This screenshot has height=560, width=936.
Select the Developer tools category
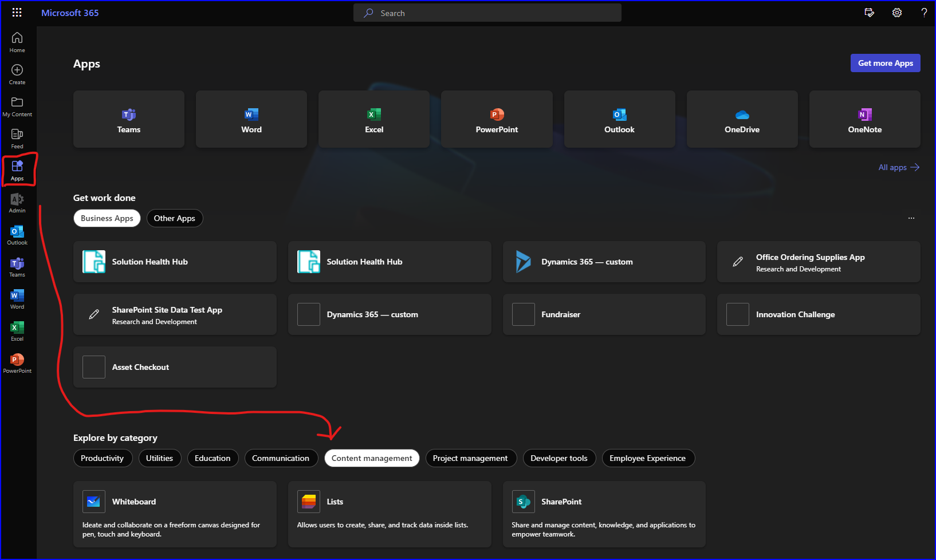[559, 458]
